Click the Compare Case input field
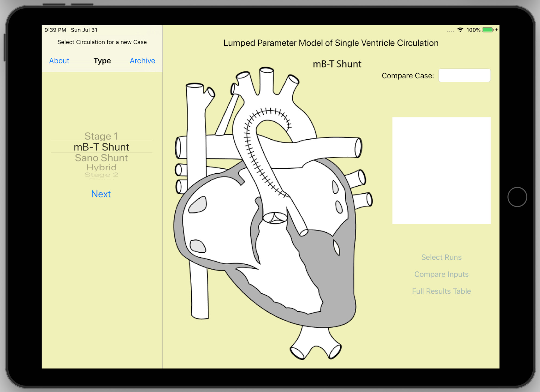The height and width of the screenshot is (392, 540). pos(464,75)
